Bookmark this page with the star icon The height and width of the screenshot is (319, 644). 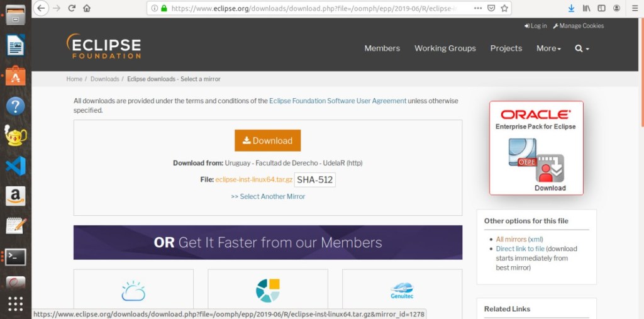(504, 8)
